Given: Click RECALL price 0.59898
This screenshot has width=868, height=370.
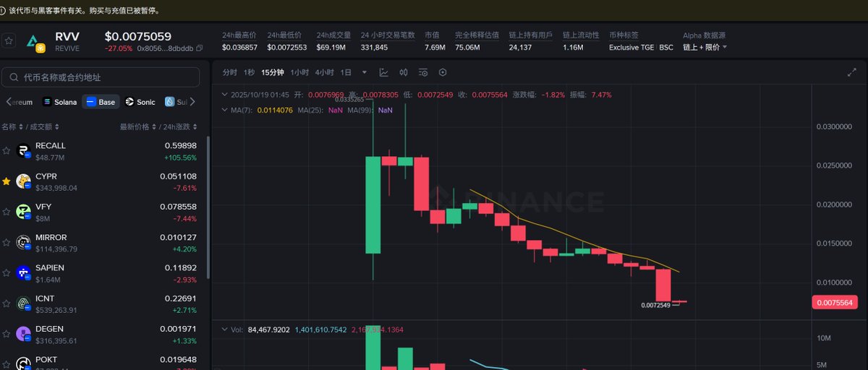Looking at the screenshot, I should click(x=180, y=145).
